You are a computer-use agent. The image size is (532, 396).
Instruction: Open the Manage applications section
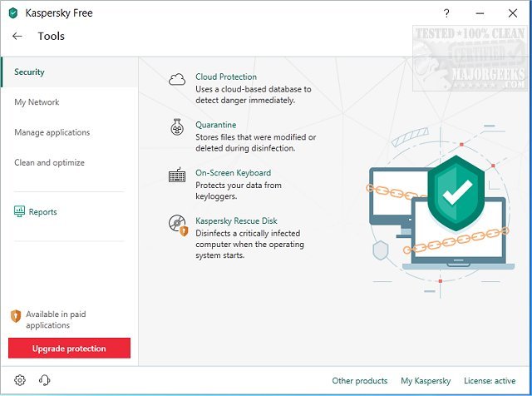tap(52, 132)
